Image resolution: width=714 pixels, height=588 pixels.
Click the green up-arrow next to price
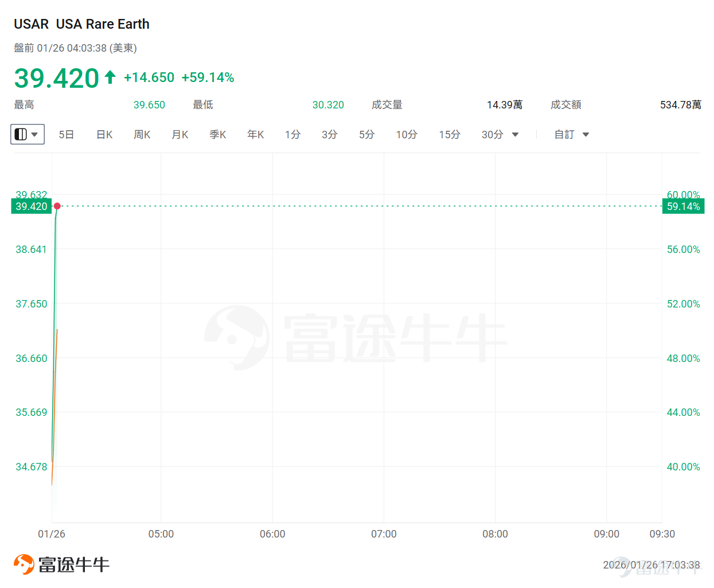tap(110, 77)
